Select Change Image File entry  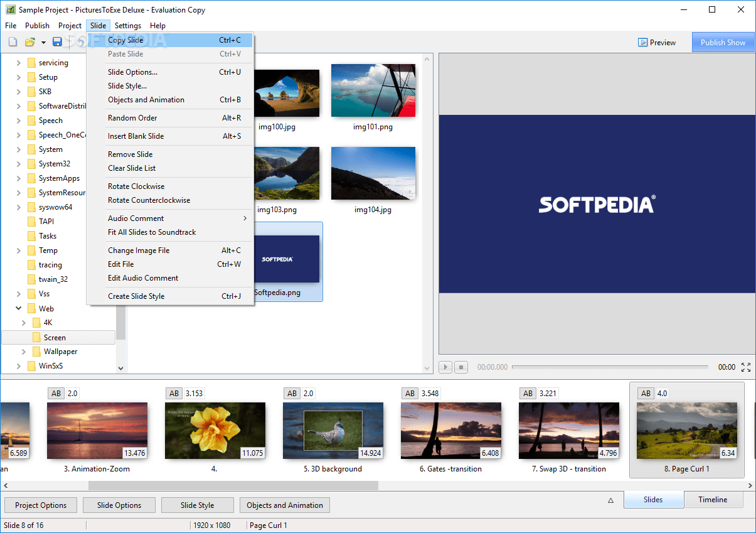click(x=170, y=250)
